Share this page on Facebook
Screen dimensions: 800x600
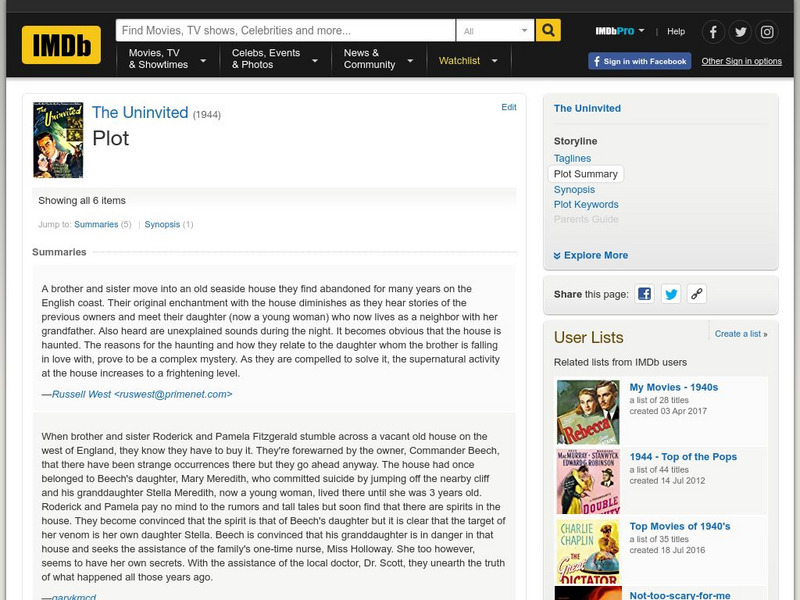tap(644, 294)
